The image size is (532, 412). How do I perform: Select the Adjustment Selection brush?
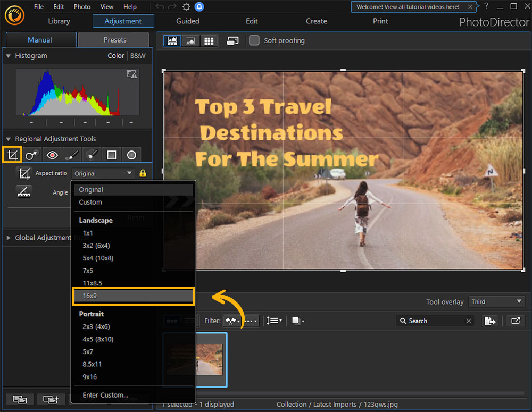(x=91, y=154)
